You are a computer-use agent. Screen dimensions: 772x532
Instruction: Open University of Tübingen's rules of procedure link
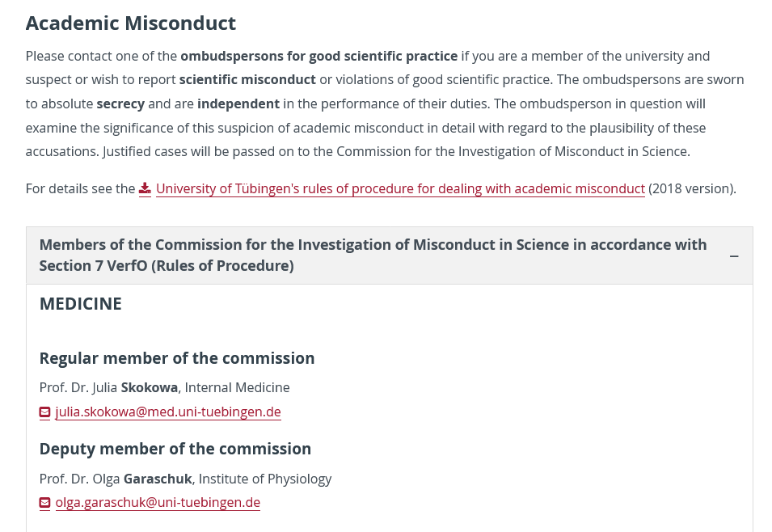coord(400,188)
